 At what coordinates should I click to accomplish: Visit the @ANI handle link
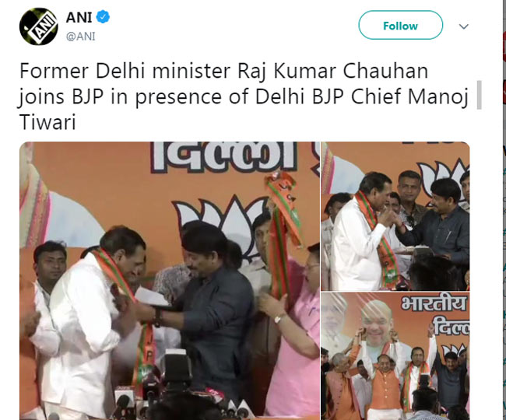click(81, 37)
